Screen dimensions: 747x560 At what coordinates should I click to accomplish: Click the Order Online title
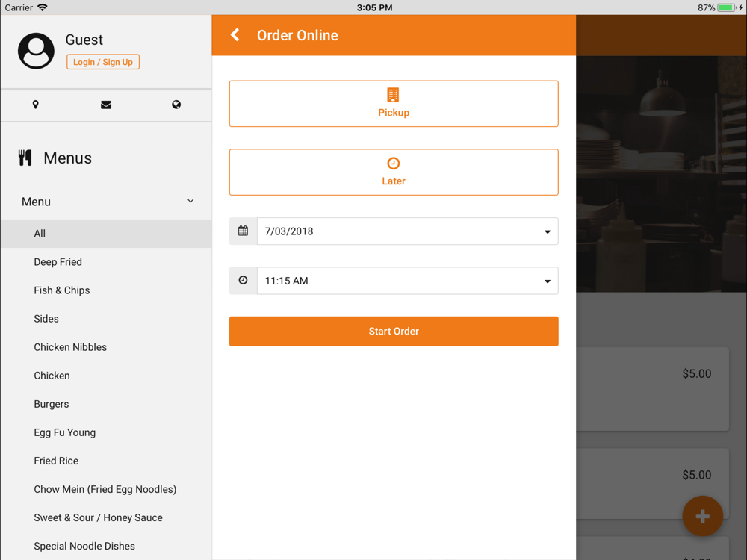click(x=297, y=35)
